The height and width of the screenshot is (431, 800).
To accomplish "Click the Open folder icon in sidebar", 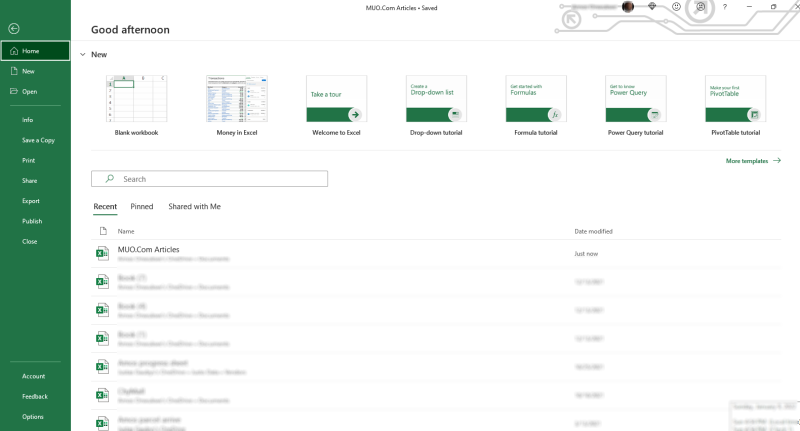I will (14, 91).
